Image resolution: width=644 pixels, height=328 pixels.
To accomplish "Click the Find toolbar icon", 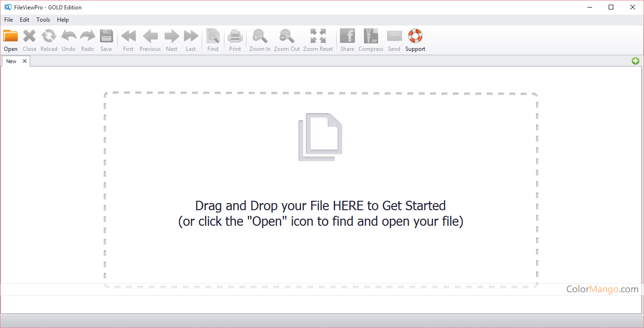I will coord(213,36).
